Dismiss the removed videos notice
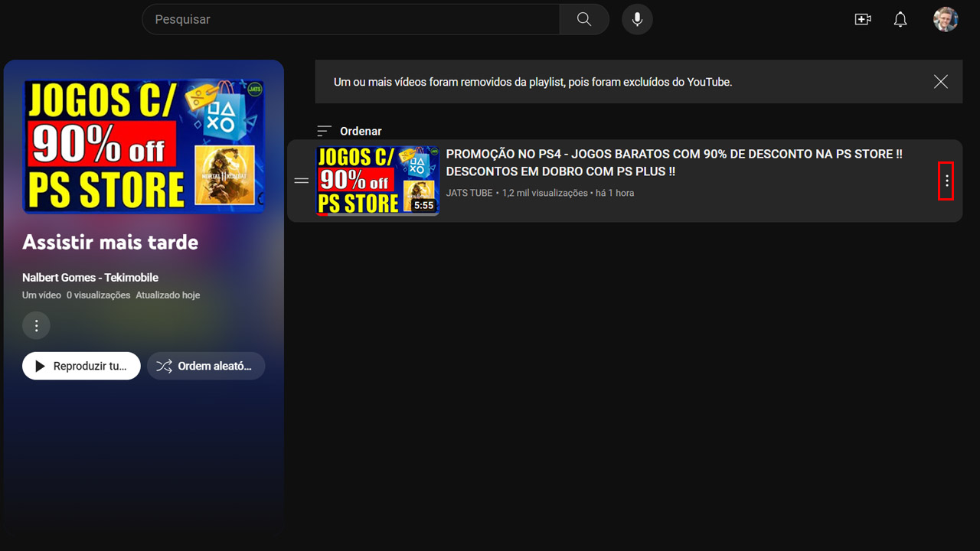Screen dimensions: 980x551 coord(941,82)
